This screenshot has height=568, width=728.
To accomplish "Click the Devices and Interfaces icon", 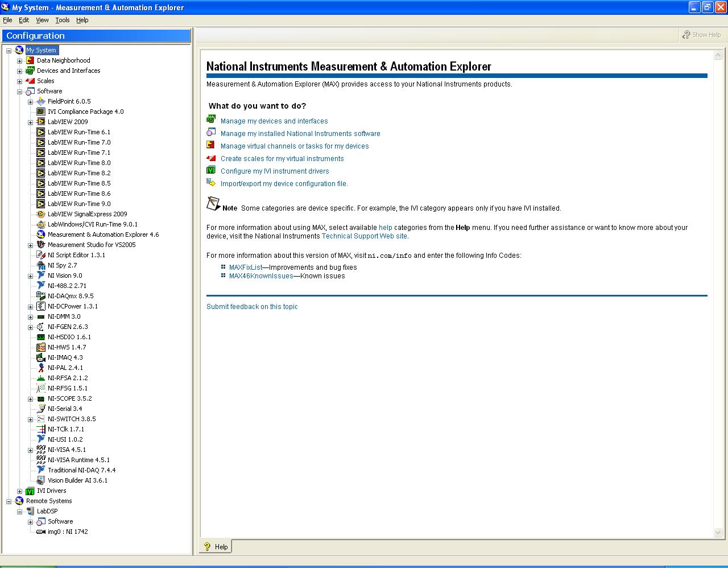I will click(30, 71).
